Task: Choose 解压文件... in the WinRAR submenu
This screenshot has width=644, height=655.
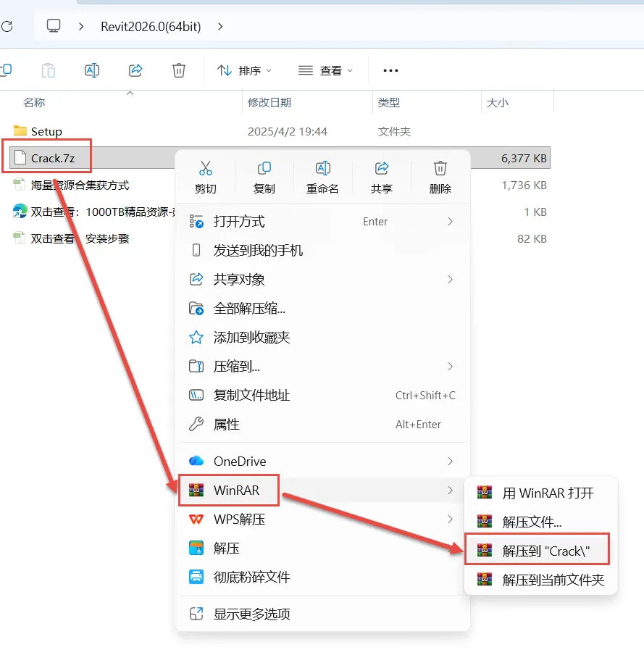Action: (540, 522)
